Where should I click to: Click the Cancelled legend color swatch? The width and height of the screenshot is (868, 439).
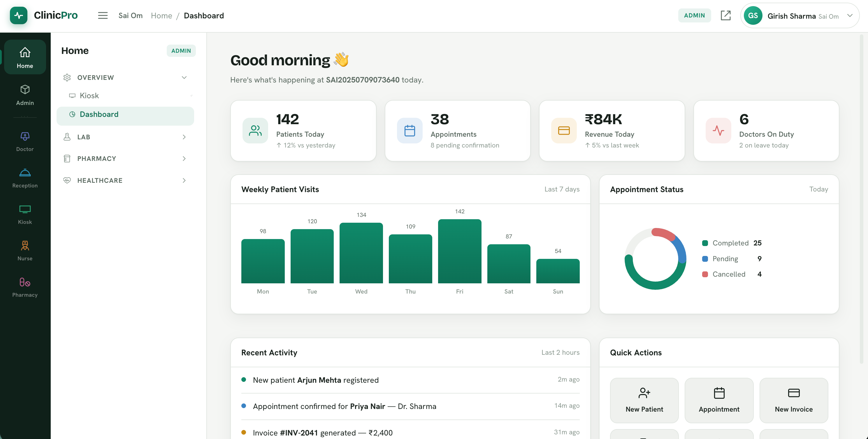pos(705,274)
